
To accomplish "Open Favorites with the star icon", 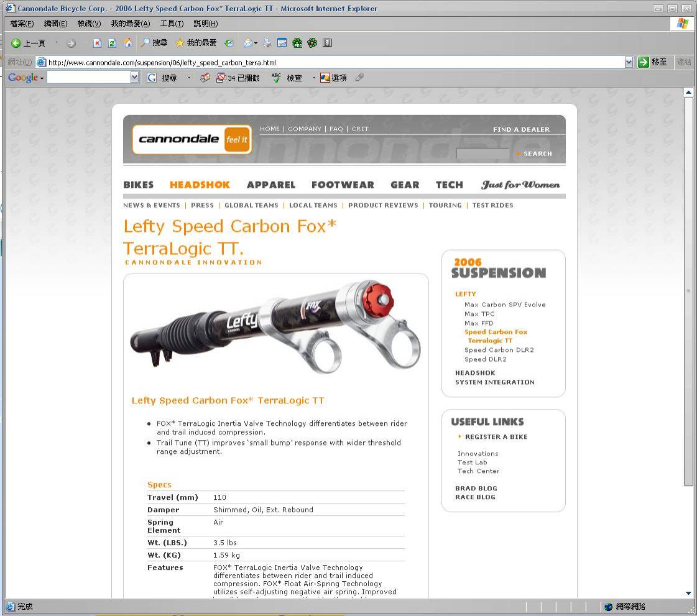I will click(196, 43).
